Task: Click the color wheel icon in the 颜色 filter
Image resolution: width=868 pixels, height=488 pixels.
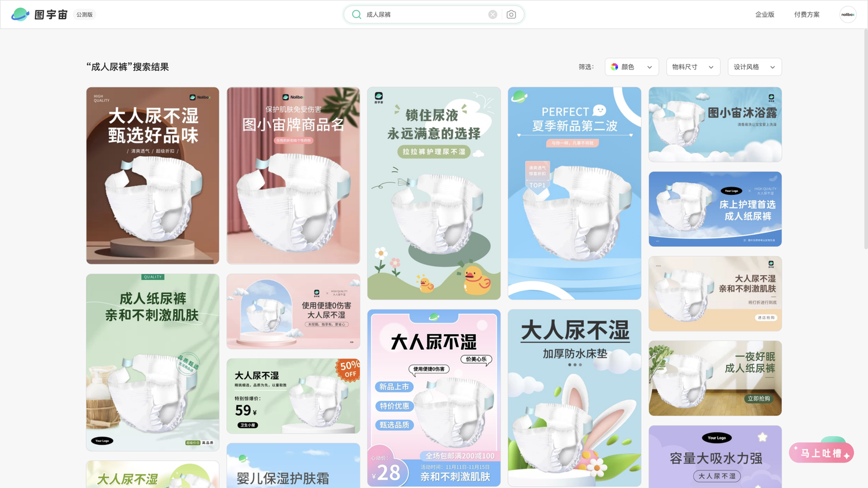Action: [x=615, y=67]
